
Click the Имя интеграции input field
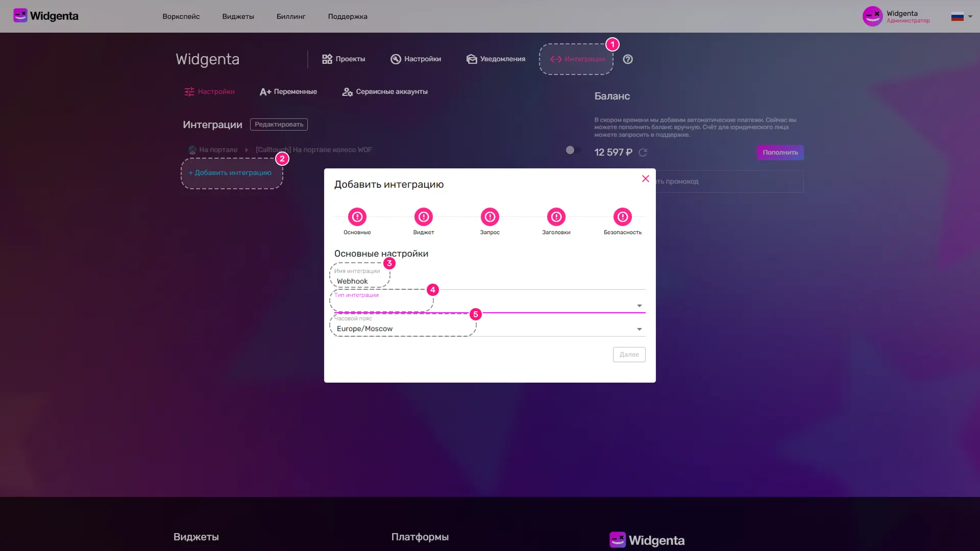(490, 281)
